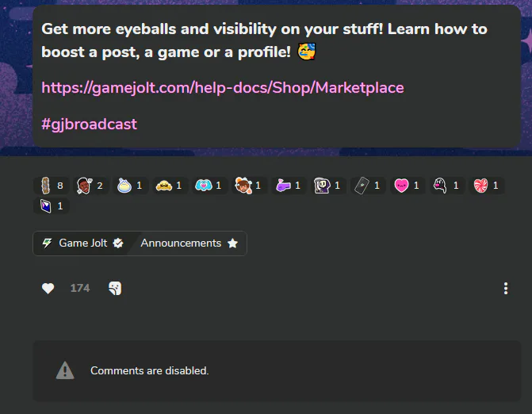Click the face sticker reaction with count 2
This screenshot has height=414, width=532.
click(91, 186)
